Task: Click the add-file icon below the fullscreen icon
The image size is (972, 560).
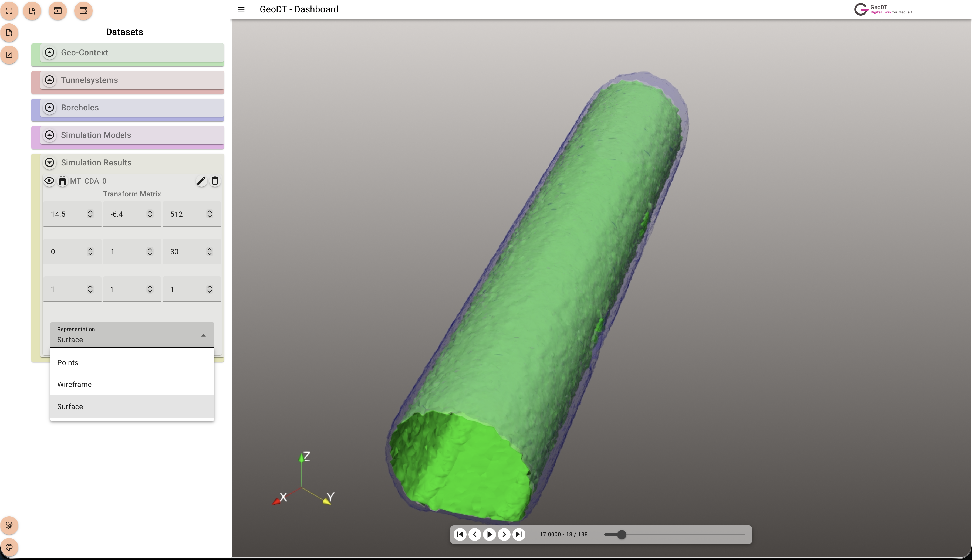Action: click(x=9, y=33)
